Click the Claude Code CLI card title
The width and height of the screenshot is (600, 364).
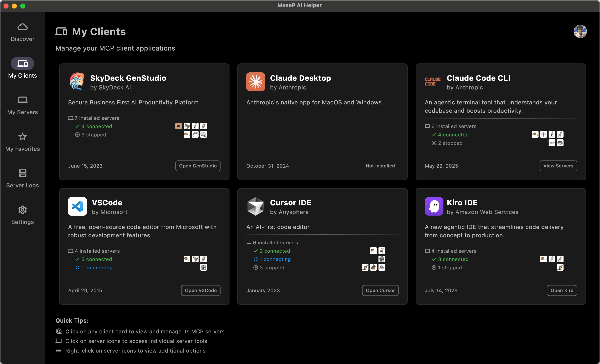(478, 78)
